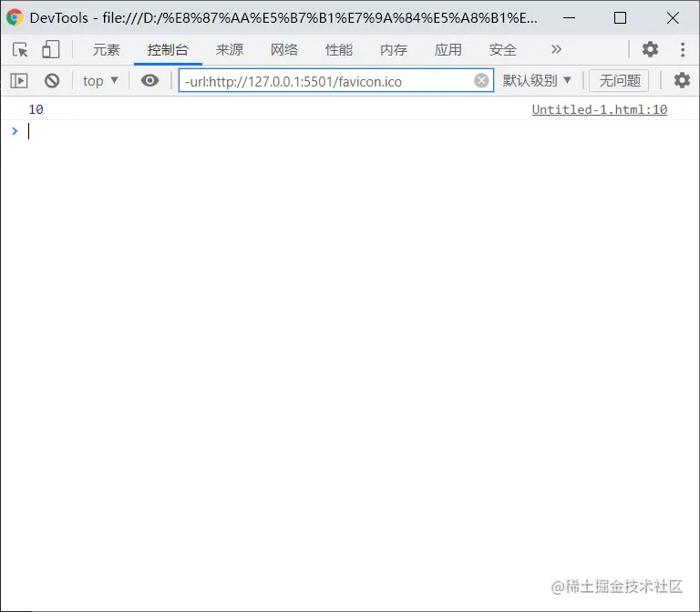700x612 pixels.
Task: Switch to the 安全 tab
Action: coord(503,49)
